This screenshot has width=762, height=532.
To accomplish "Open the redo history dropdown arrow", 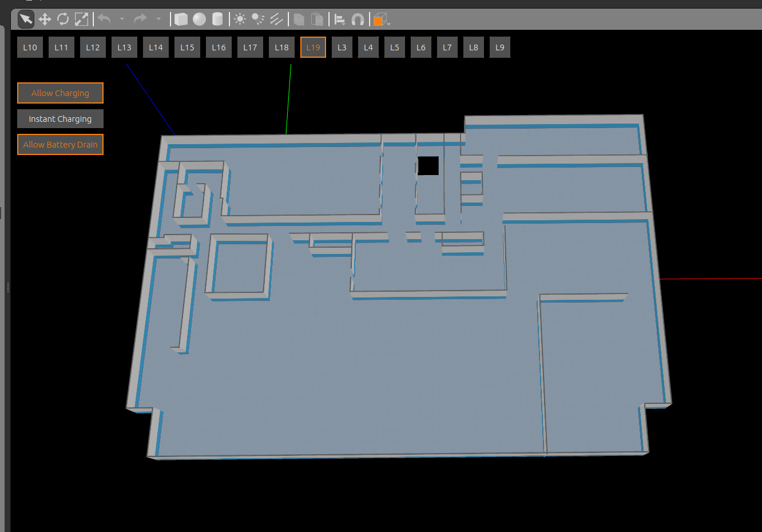I will (158, 19).
